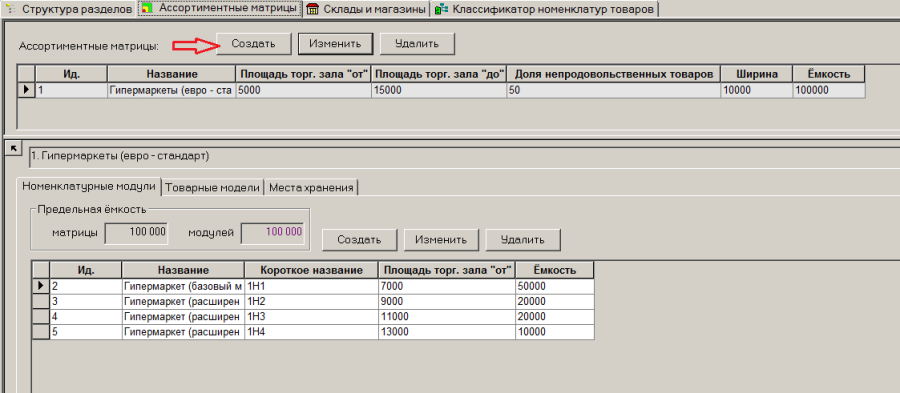Image resolution: width=900 pixels, height=393 pixels.
Task: Click the Структура разделов tab icon
Action: coord(10,9)
